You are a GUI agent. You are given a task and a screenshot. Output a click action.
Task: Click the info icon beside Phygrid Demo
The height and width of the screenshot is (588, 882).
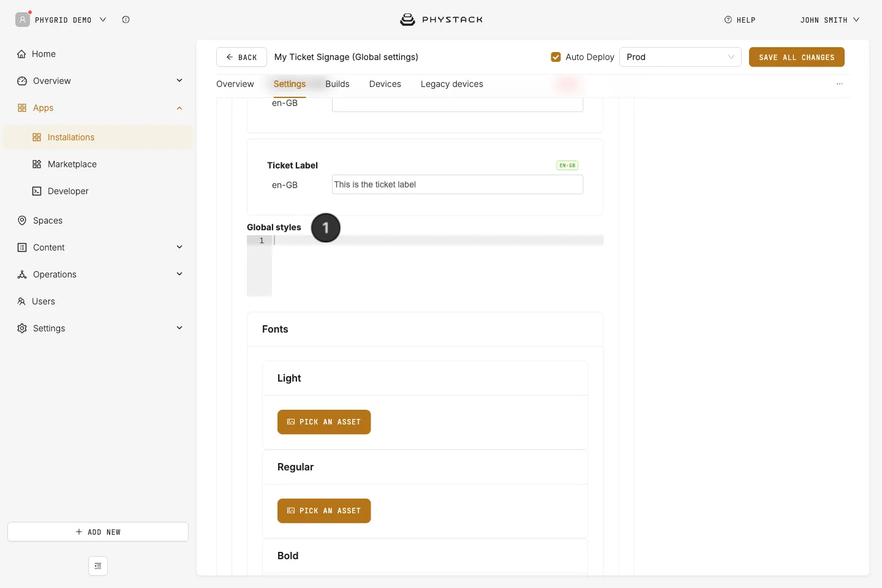126,20
